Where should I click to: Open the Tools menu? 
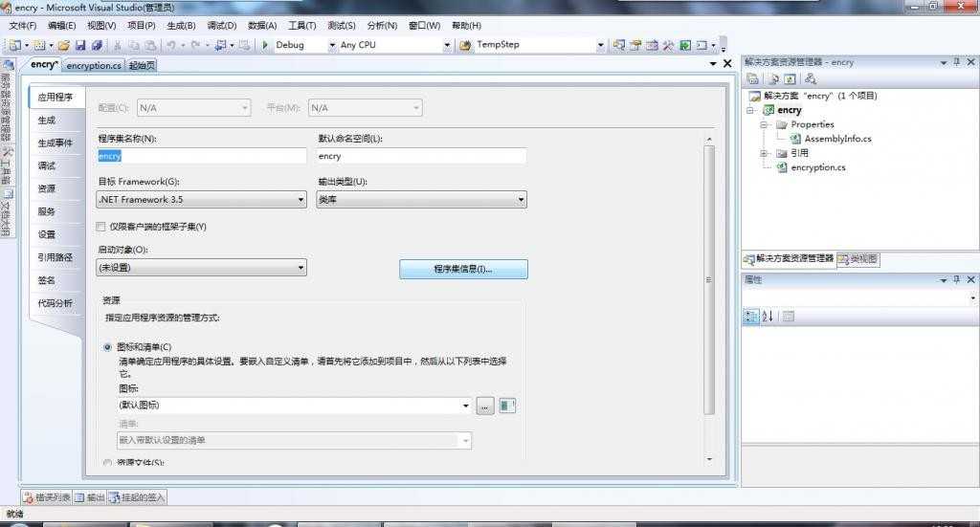(x=301, y=26)
